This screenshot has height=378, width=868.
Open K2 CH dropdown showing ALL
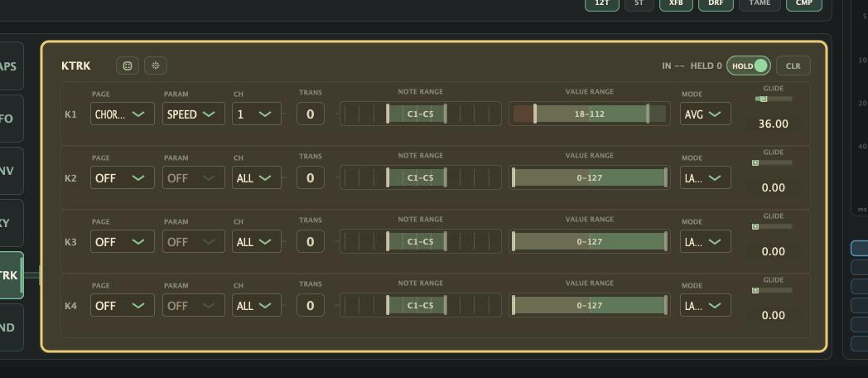click(x=256, y=177)
